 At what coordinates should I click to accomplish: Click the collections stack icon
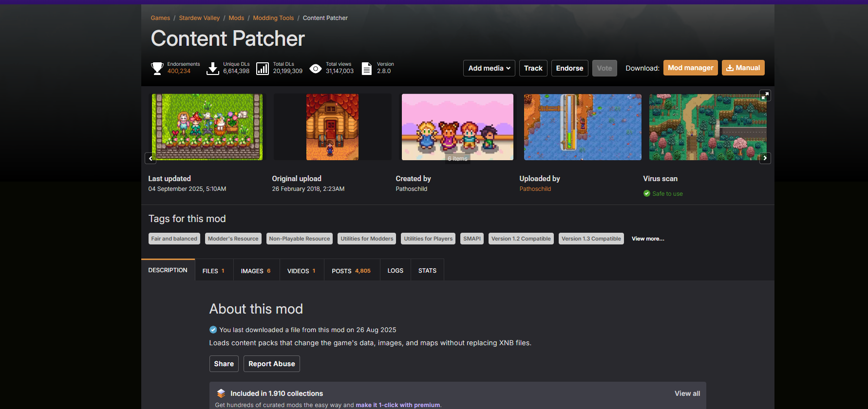(221, 393)
